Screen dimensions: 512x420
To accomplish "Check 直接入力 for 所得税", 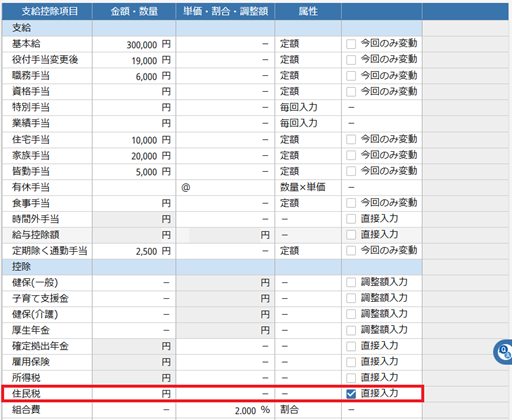I will (351, 378).
